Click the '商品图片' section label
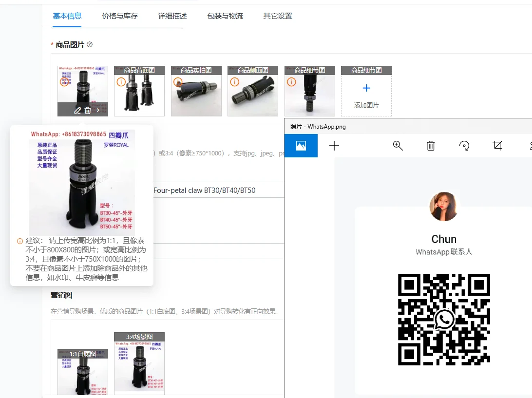The image size is (532, 398). tap(70, 44)
